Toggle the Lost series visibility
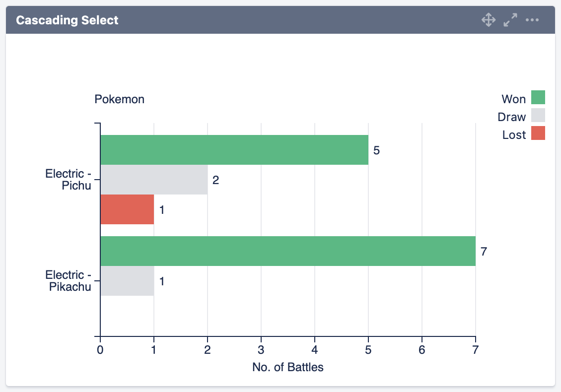561x392 pixels. pos(513,134)
